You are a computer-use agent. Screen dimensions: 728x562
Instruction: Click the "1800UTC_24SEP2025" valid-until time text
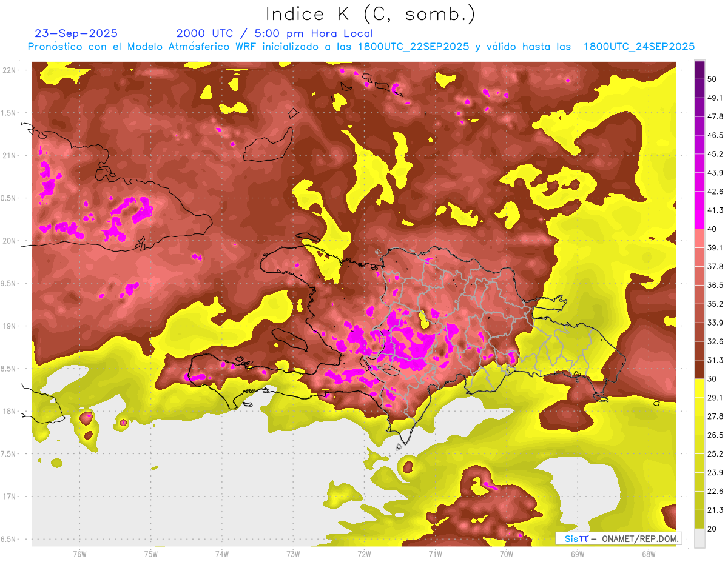click(638, 47)
